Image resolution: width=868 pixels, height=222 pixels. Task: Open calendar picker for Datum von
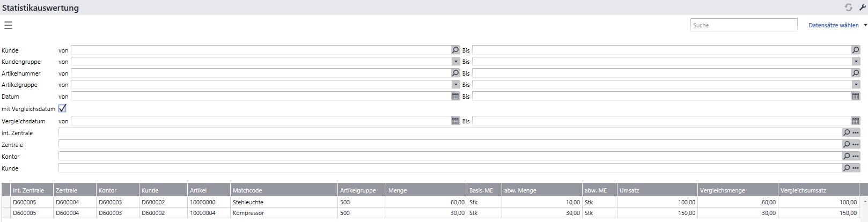[x=455, y=97]
